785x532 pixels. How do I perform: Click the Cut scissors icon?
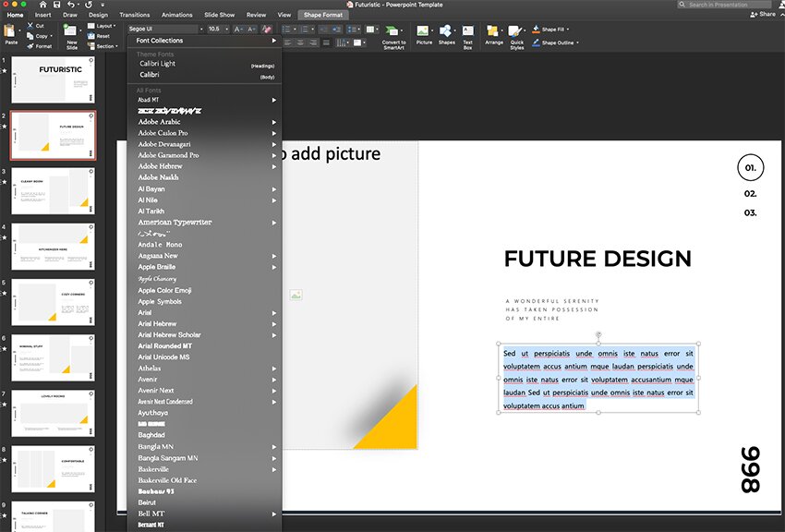coord(30,26)
